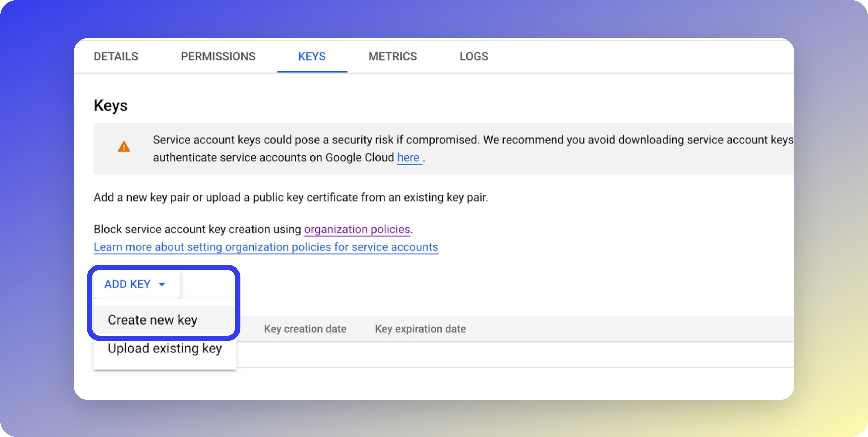Viewport: 868px width, 437px height.
Task: Switch to the DETAILS tab
Action: click(116, 56)
